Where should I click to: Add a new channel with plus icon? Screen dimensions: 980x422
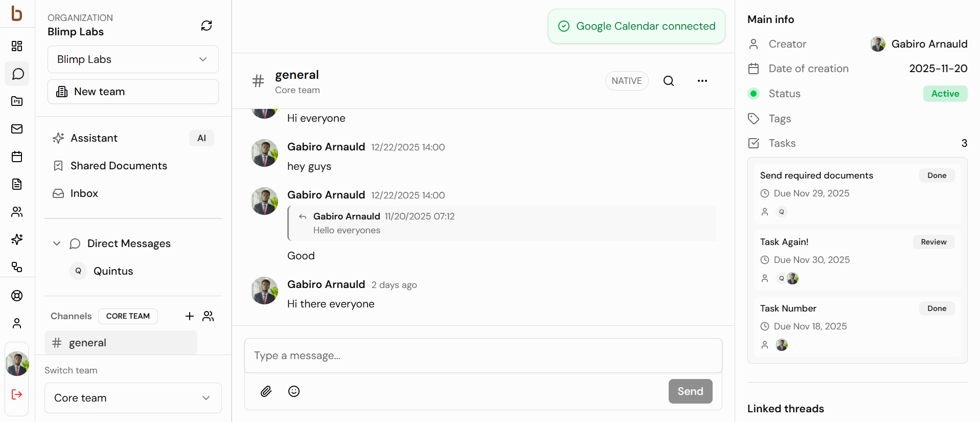tap(189, 316)
